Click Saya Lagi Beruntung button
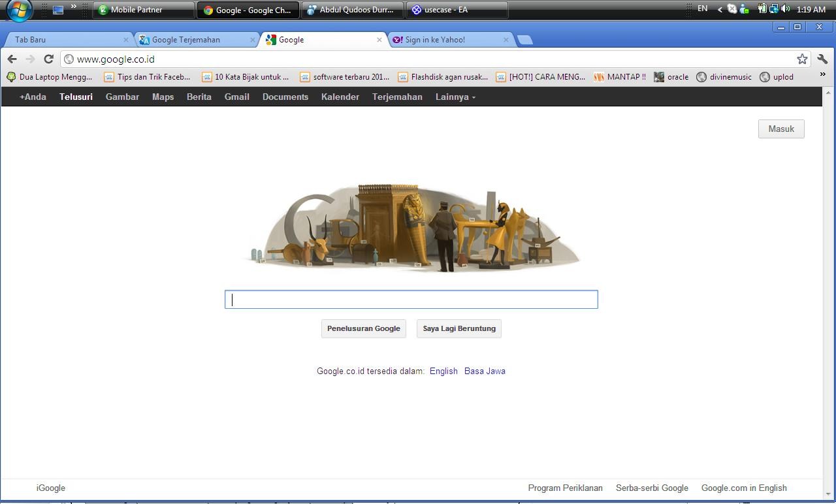Image resolution: width=836 pixels, height=504 pixels. (459, 328)
